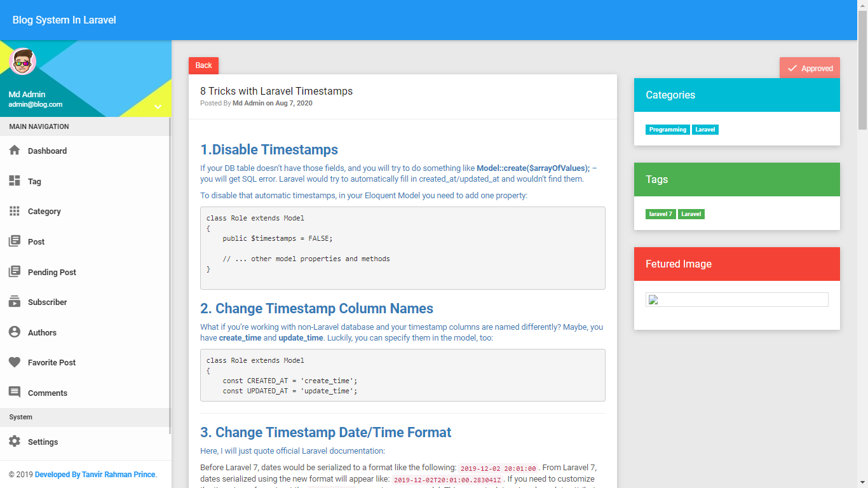Click the green Laravel tag badge
Image resolution: width=868 pixels, height=488 pixels.
point(691,214)
